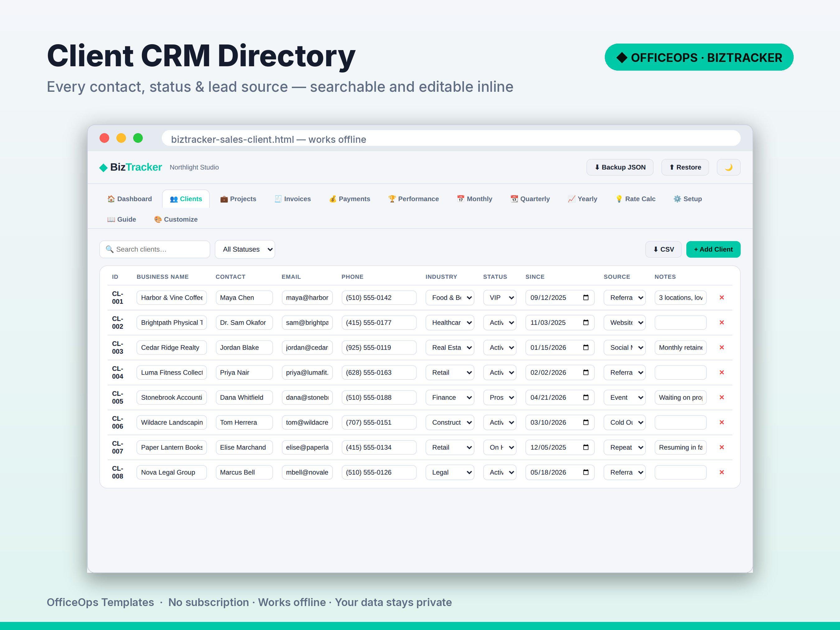Open calendar icon for 05/18/2026
The height and width of the screenshot is (630, 840).
[x=586, y=472]
